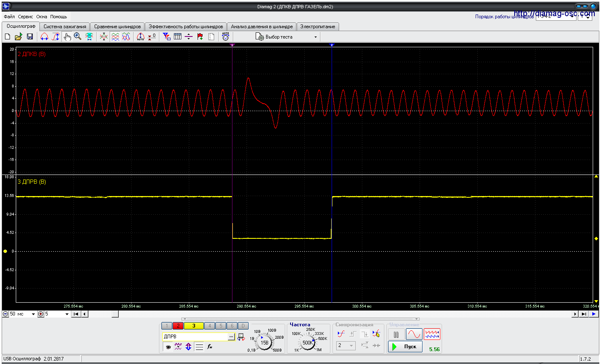Toggle the dotted lines display icon
The width and height of the screenshot is (601, 364).
click(x=199, y=347)
